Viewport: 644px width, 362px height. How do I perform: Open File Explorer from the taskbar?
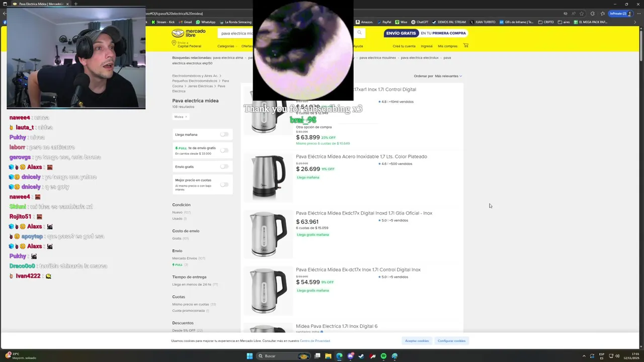pos(328,356)
